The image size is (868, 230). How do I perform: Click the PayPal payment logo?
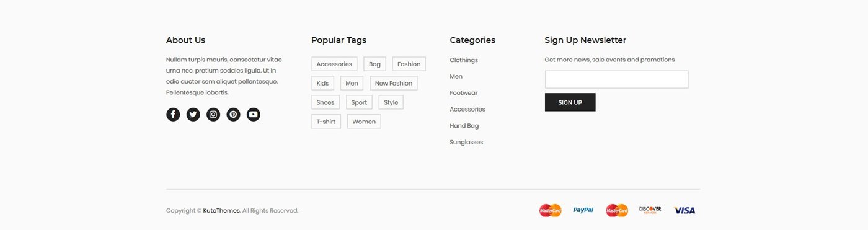(583, 210)
